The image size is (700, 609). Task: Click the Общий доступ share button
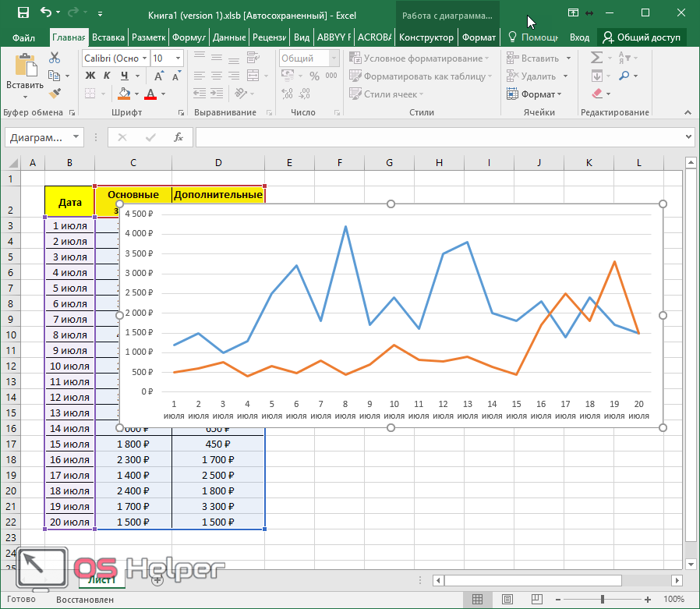pyautogui.click(x=641, y=37)
